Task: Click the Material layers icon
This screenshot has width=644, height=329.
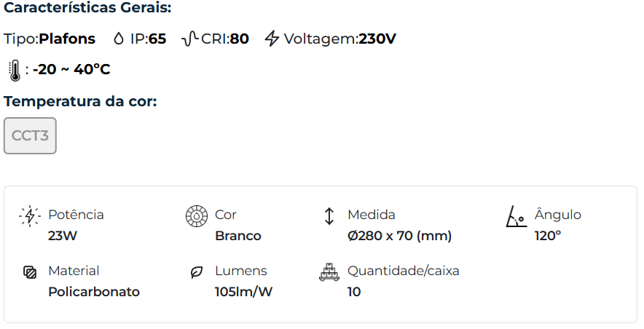Action: click(x=30, y=272)
